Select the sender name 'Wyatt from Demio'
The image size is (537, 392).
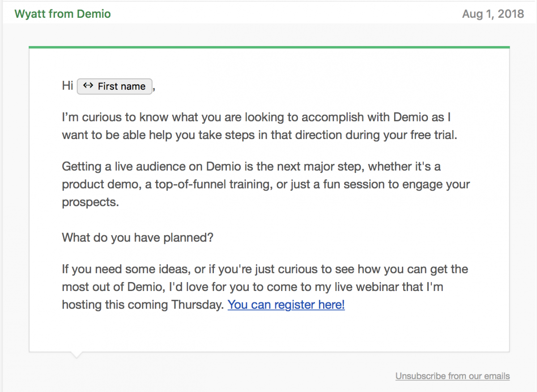62,14
